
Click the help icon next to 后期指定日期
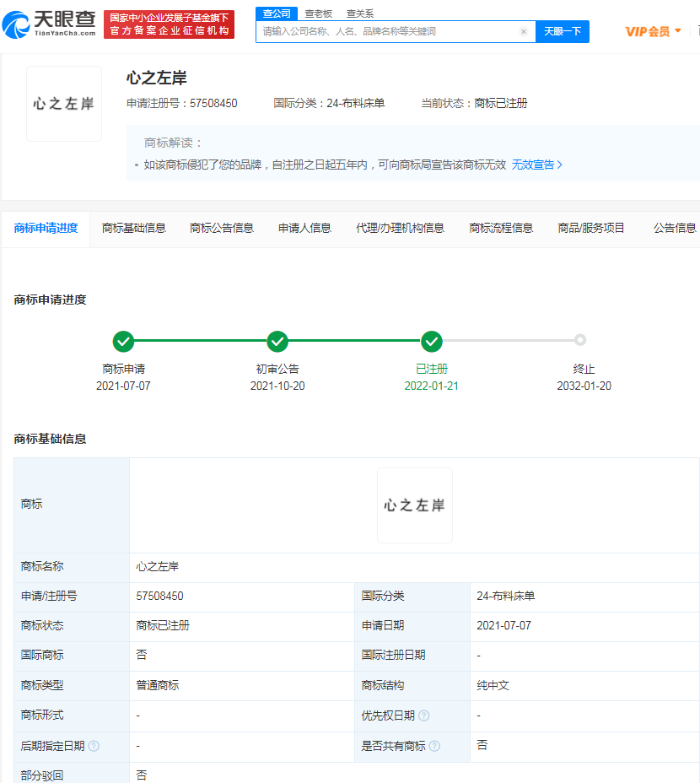[x=94, y=746]
